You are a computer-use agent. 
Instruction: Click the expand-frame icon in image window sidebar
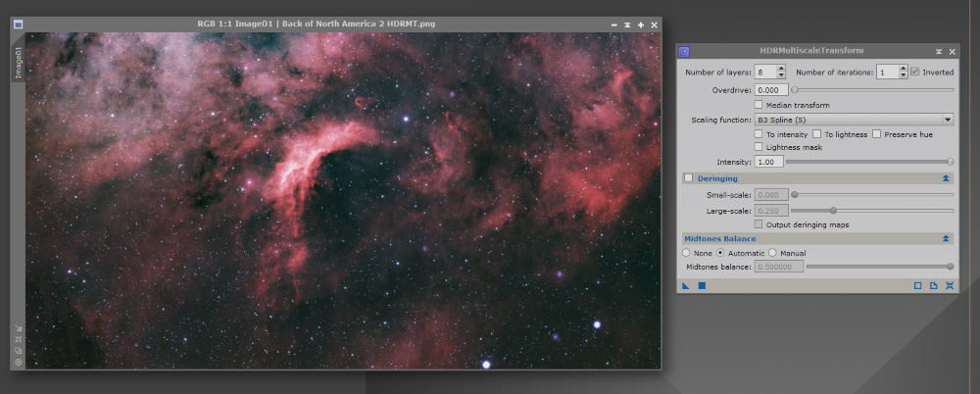(18, 339)
